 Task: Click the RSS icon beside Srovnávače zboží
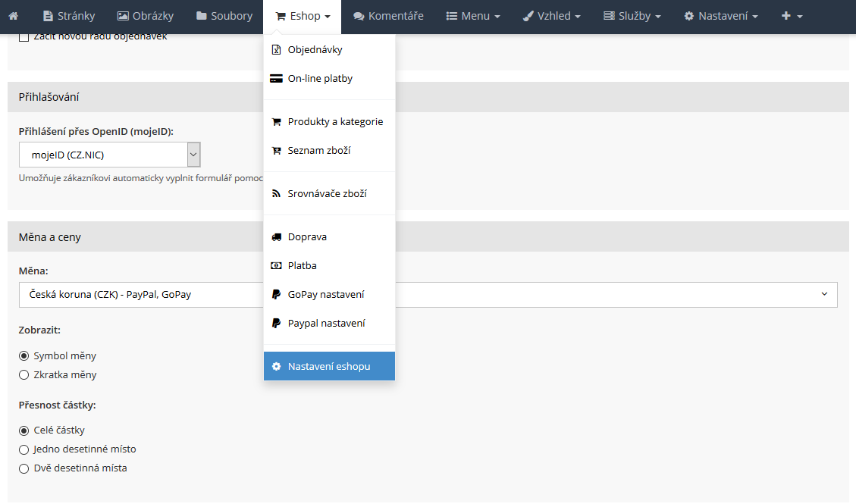click(276, 194)
